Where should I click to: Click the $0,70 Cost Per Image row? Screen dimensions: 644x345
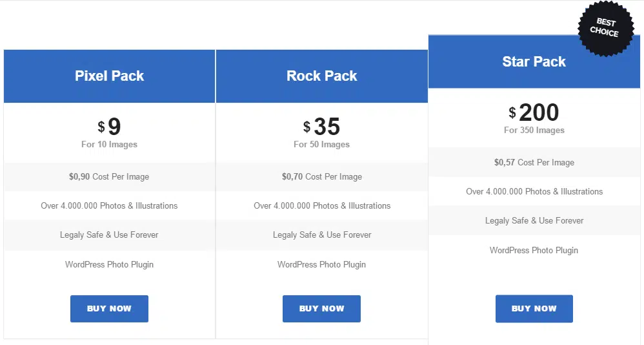[x=321, y=177]
